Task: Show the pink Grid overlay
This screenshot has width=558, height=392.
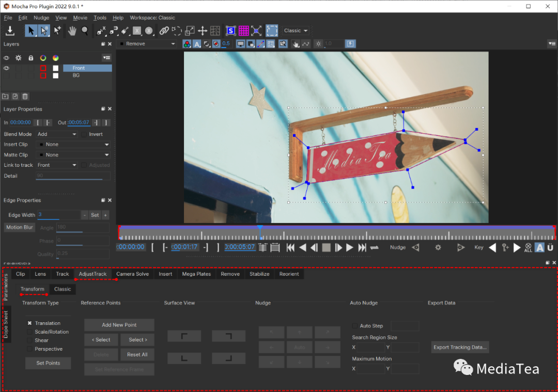Action: click(243, 30)
